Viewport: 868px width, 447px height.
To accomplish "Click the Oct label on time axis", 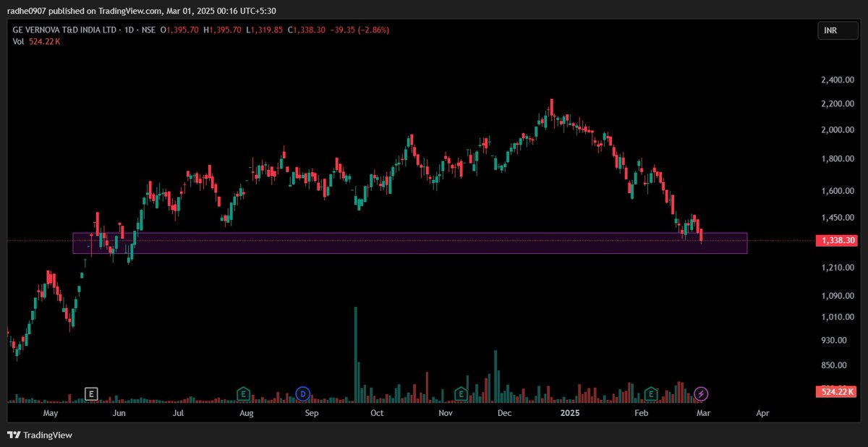I will click(377, 413).
